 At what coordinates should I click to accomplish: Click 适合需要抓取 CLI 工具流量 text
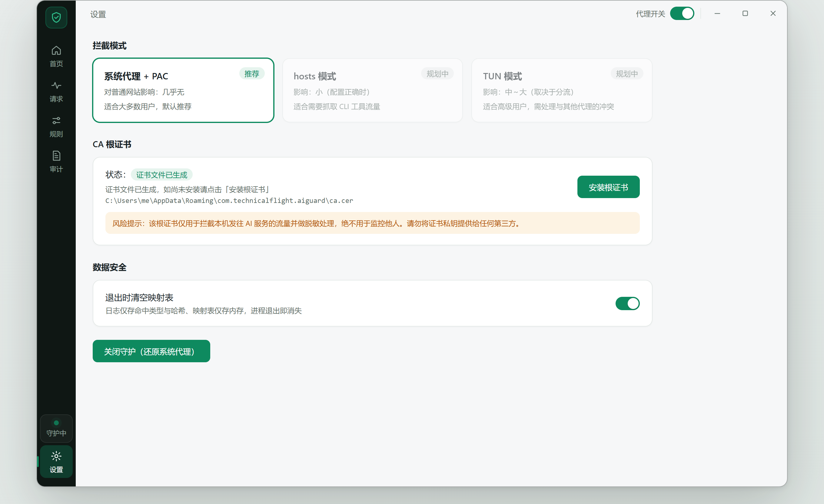point(337,107)
